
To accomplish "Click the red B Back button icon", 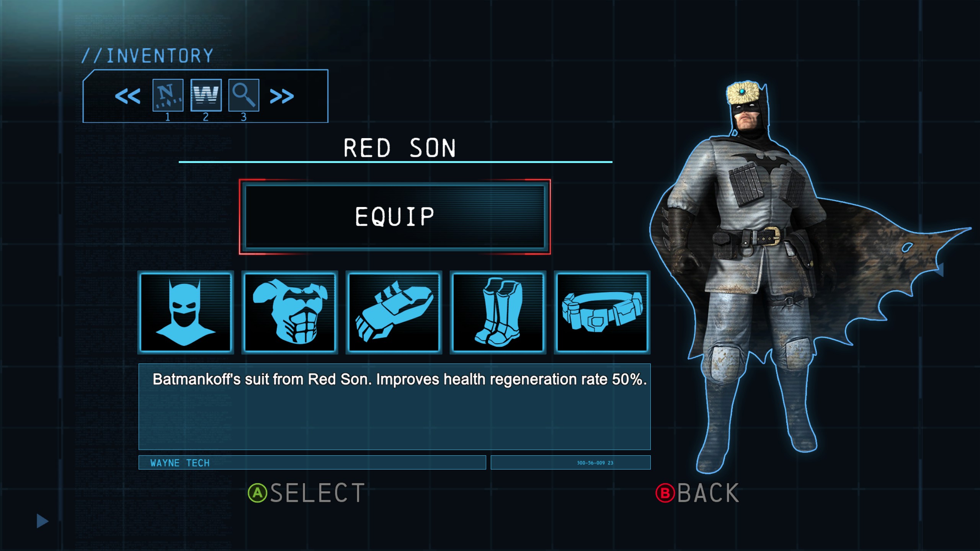I will click(665, 493).
